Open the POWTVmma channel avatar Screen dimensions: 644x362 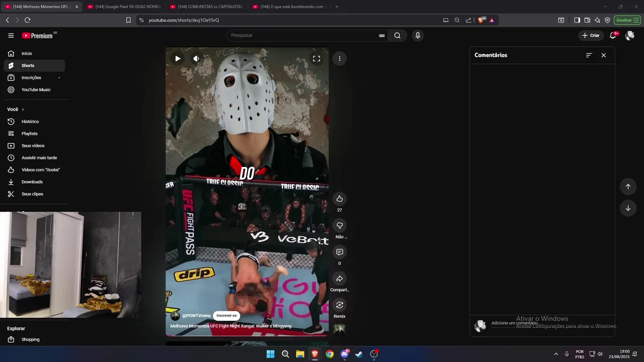coord(175,316)
